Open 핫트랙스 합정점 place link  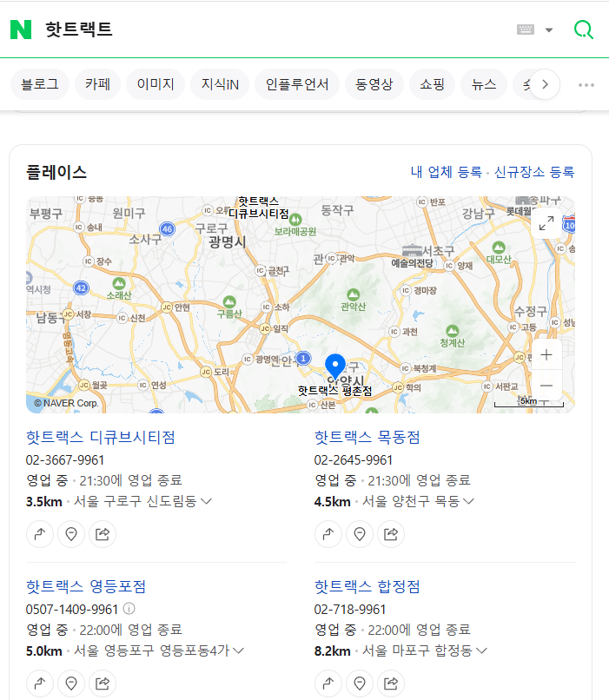point(367,586)
